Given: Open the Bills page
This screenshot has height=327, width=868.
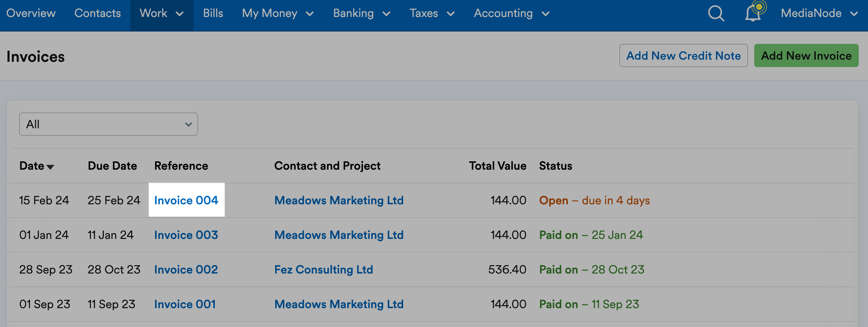Looking at the screenshot, I should point(213,13).
